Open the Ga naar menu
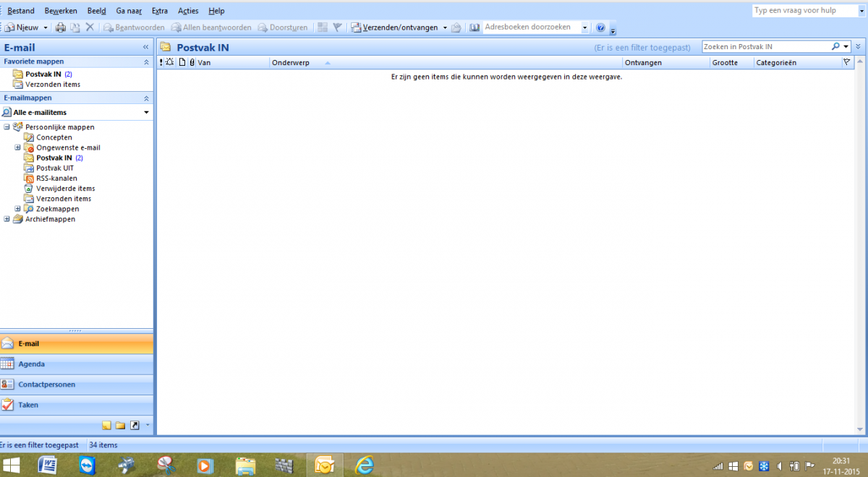 point(129,11)
